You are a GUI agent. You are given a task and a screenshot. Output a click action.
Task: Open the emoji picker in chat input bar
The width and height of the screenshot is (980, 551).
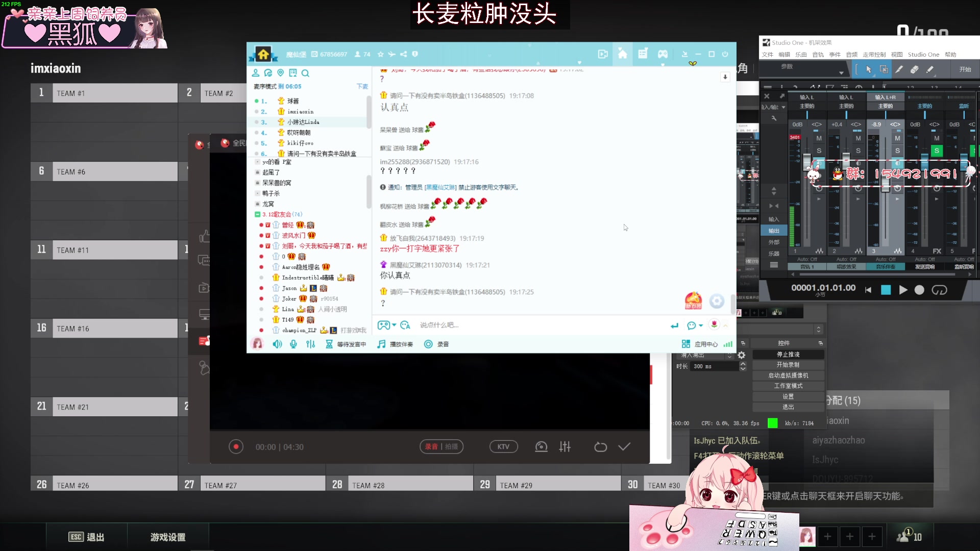(405, 325)
